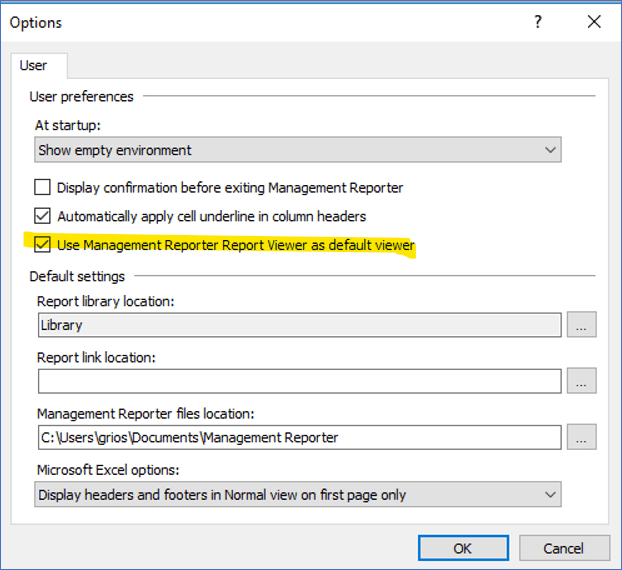Click inside the Report library location field
Image resolution: width=622 pixels, height=570 pixels.
click(x=298, y=325)
